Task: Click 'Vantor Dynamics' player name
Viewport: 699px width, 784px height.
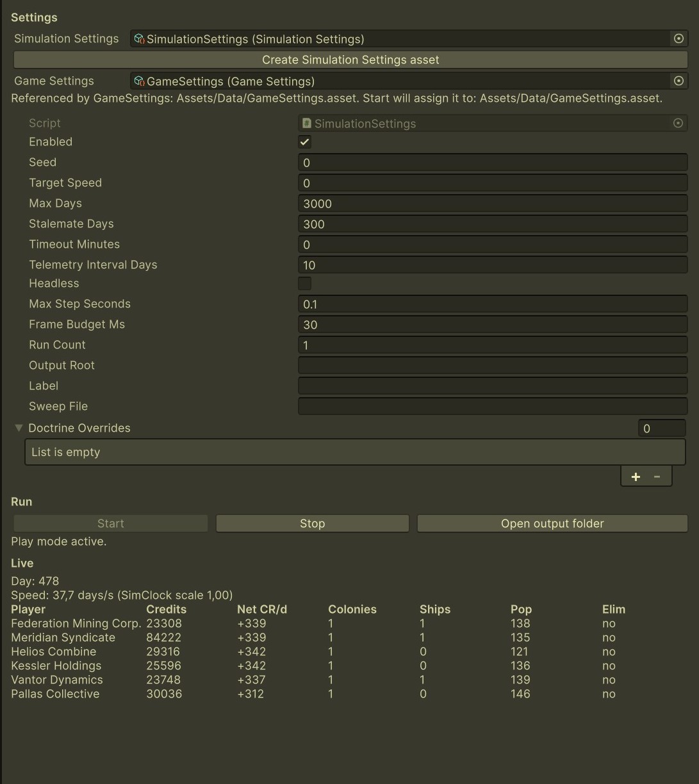Action: pos(56,680)
